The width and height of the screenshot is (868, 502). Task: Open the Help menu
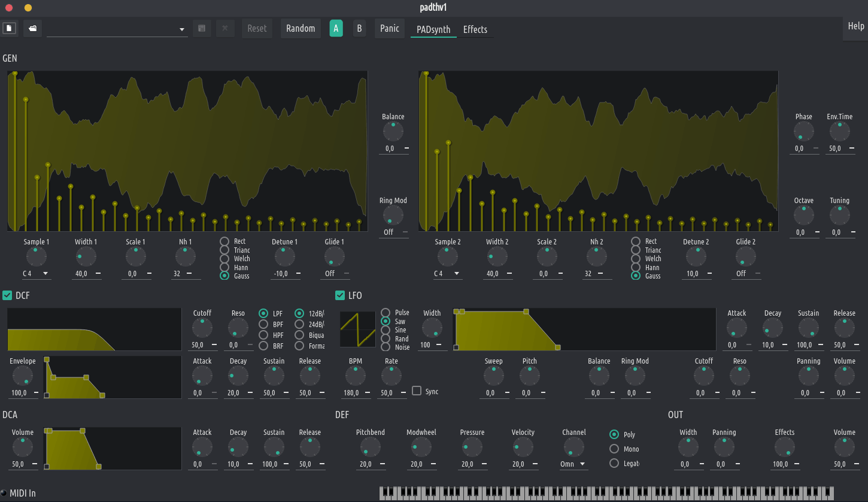[x=855, y=26]
